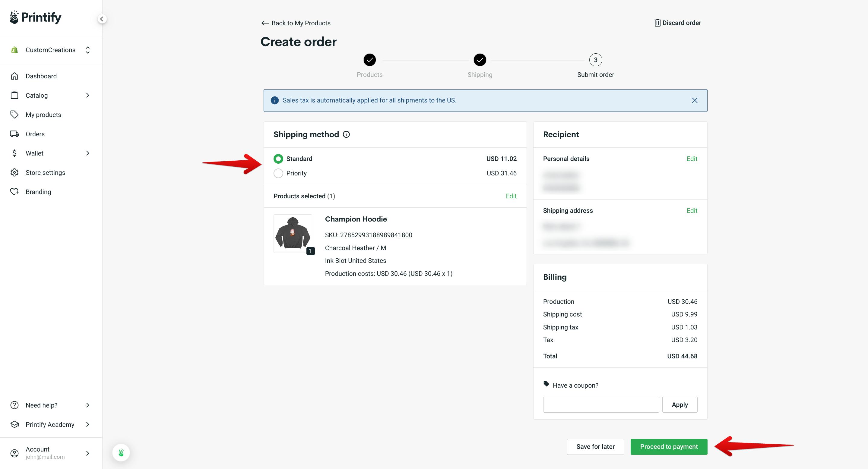Select Standard shipping method
This screenshot has width=868, height=469.
point(278,159)
